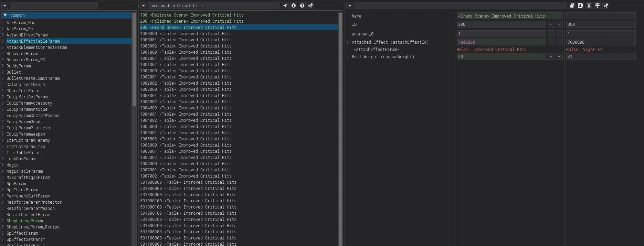Click the signpost icon in the field toolbar

pyautogui.click(x=598, y=6)
